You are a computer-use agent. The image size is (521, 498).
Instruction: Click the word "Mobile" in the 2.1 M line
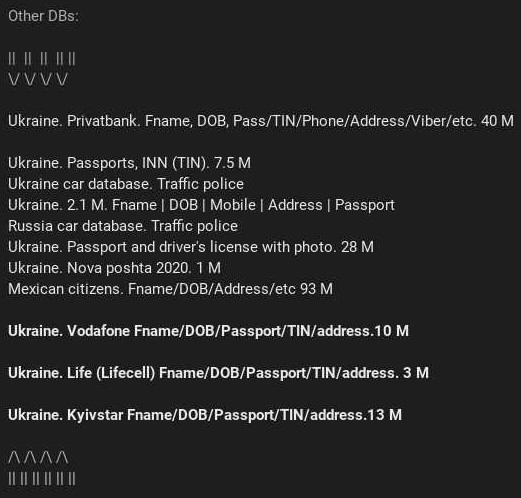(x=233, y=205)
